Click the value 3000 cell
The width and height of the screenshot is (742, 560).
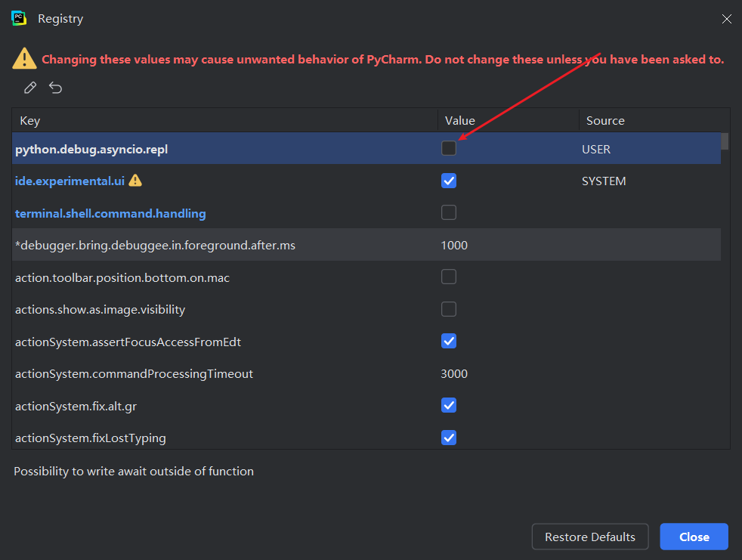pyautogui.click(x=454, y=374)
